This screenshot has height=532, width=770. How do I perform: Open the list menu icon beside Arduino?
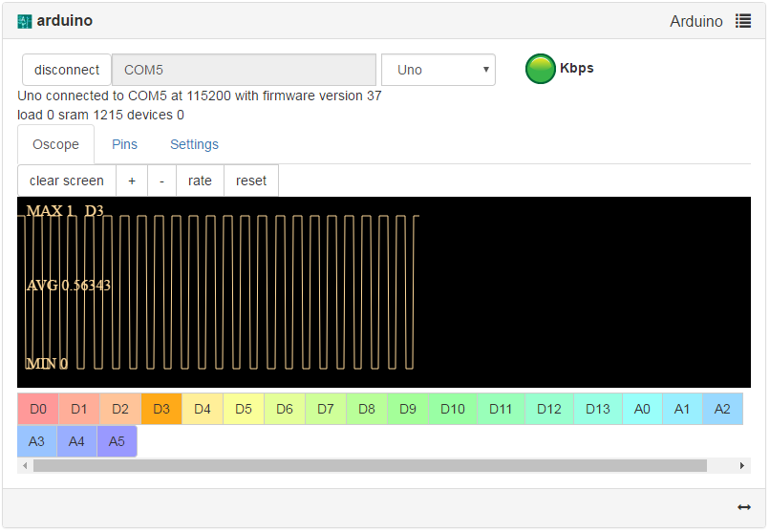pos(743,21)
